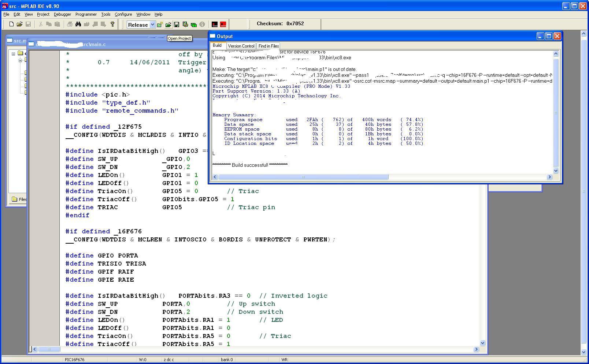Click 'W:0' status bar entry
This screenshot has width=589, height=364.
pos(142,360)
